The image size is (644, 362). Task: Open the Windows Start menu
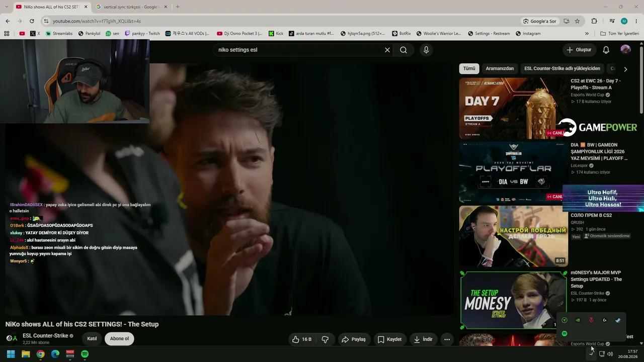(x=11, y=354)
